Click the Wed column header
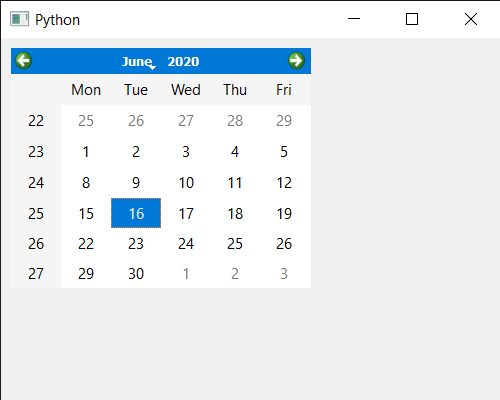500x400 pixels. pos(186,90)
